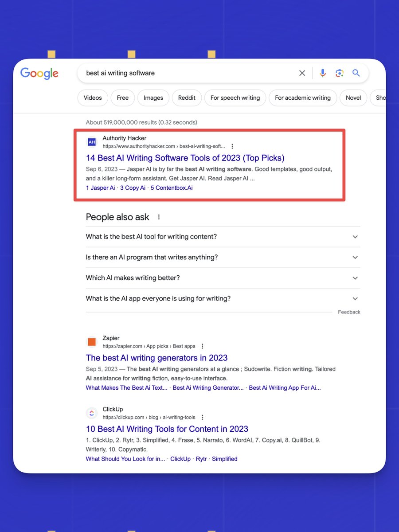Click the 'People also ask' heading
Screen dimensions: 399x532
(x=117, y=217)
